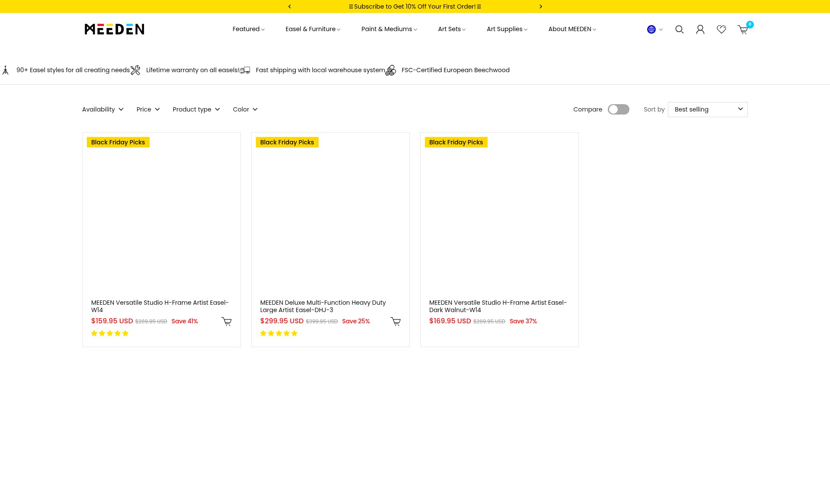Viewport: 830px width, 504px height.
Task: Click FSC-Certified European Beechwood text
Action: (x=456, y=70)
